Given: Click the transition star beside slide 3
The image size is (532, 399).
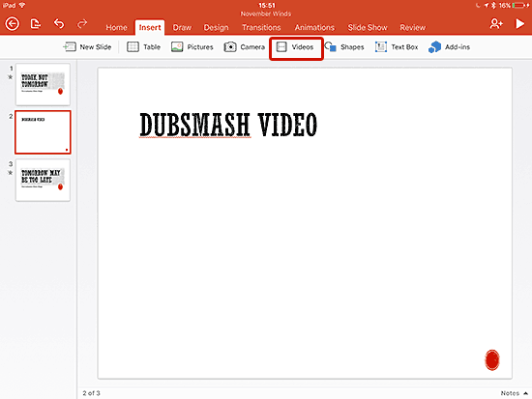Looking at the screenshot, I should pos(11,173).
